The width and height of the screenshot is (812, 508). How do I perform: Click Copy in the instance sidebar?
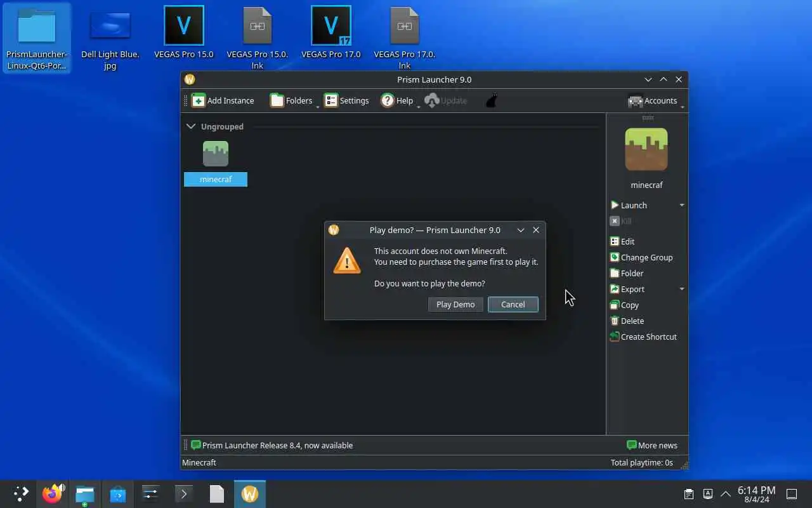click(x=624, y=305)
